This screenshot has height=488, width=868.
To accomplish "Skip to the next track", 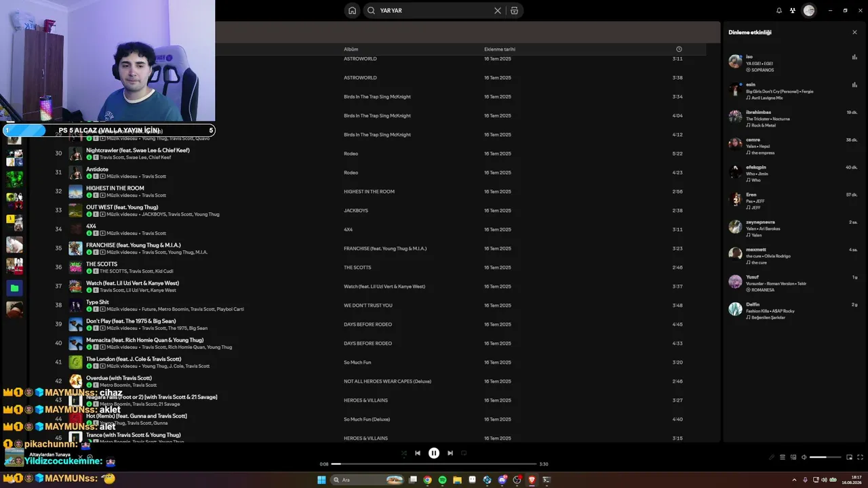I will pyautogui.click(x=450, y=453).
